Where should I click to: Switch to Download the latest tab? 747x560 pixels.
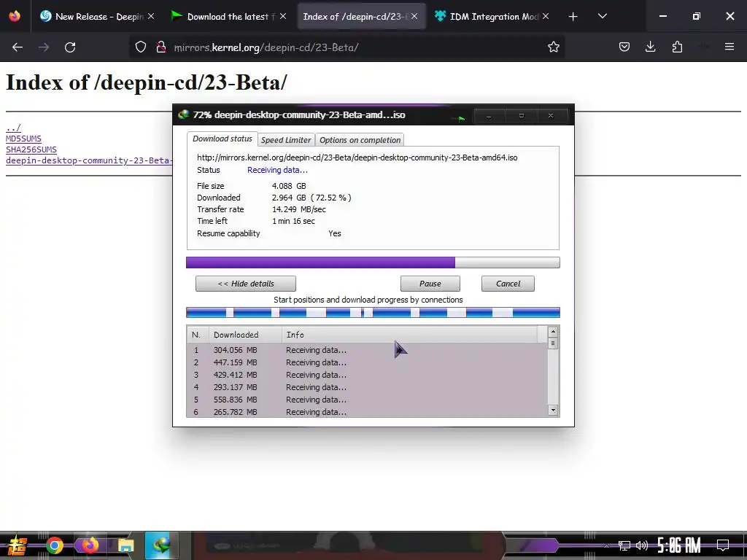coord(228,17)
